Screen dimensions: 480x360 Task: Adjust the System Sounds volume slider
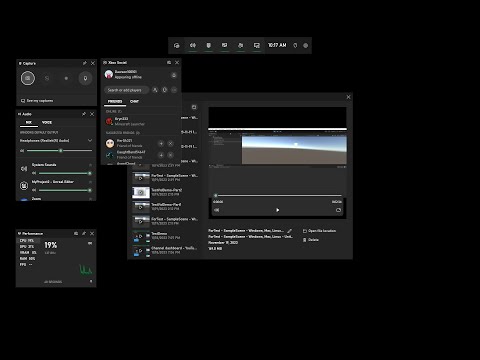tap(65, 173)
